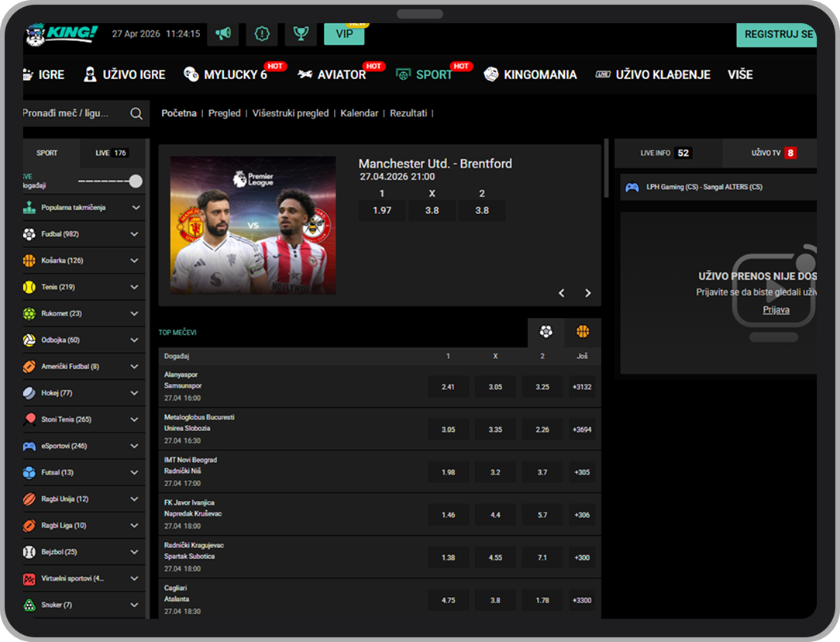840x642 pixels.
Task: Click the Virtuelni sportovi sidebar icon
Action: coord(29,578)
